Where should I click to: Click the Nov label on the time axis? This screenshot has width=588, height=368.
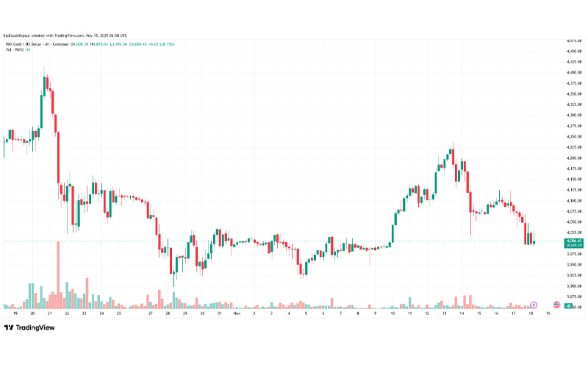[x=237, y=313]
